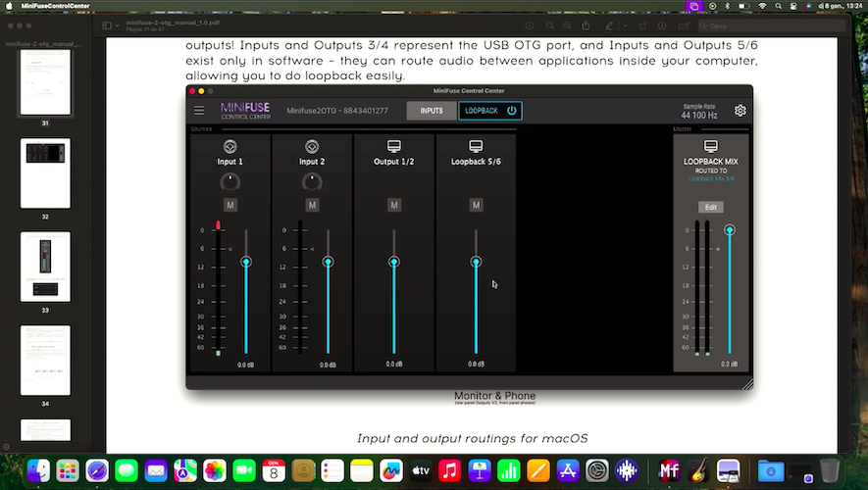This screenshot has width=868, height=490.
Task: Click the Output 1/2 fader handle
Action: click(x=394, y=262)
